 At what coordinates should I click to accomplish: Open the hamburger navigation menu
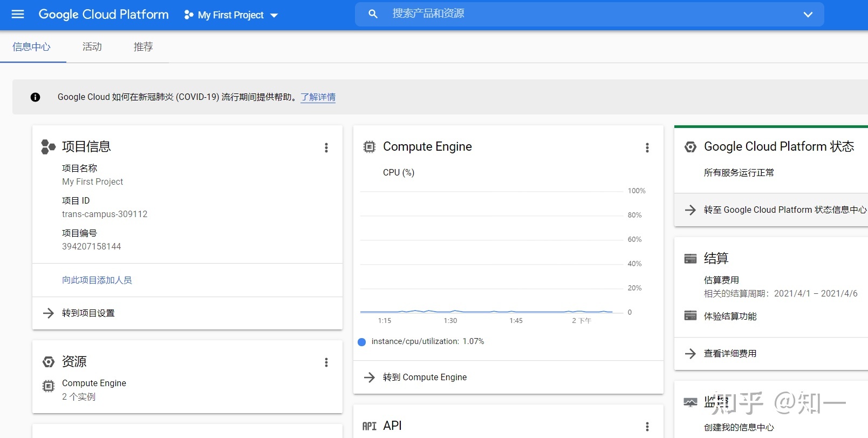18,15
